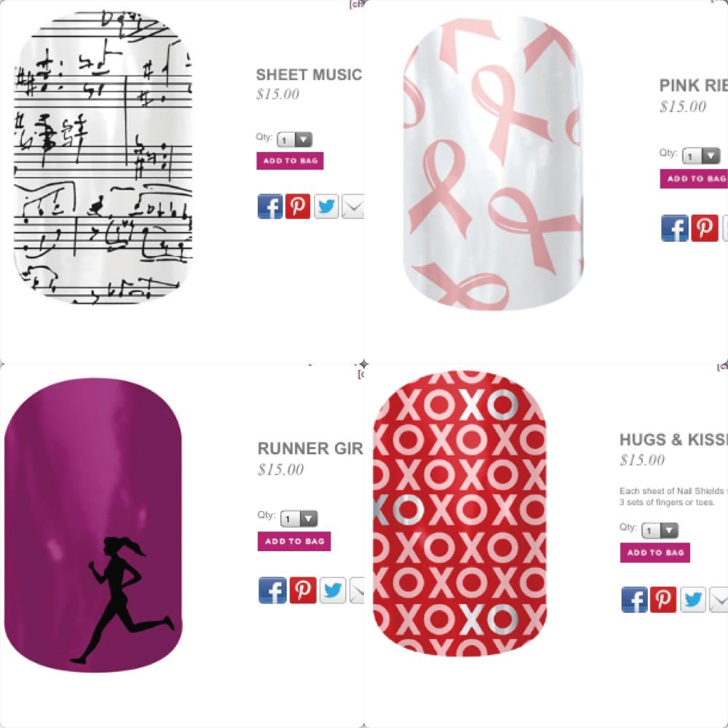Screen dimensions: 728x728
Task: Tweet the Hugs & Kisses wrap
Action: [x=693, y=599]
